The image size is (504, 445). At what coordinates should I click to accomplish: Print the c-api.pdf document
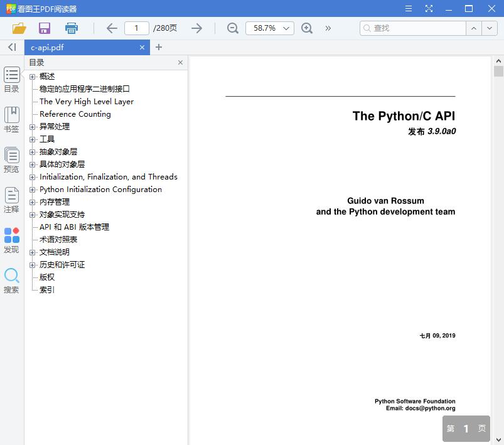pos(71,28)
